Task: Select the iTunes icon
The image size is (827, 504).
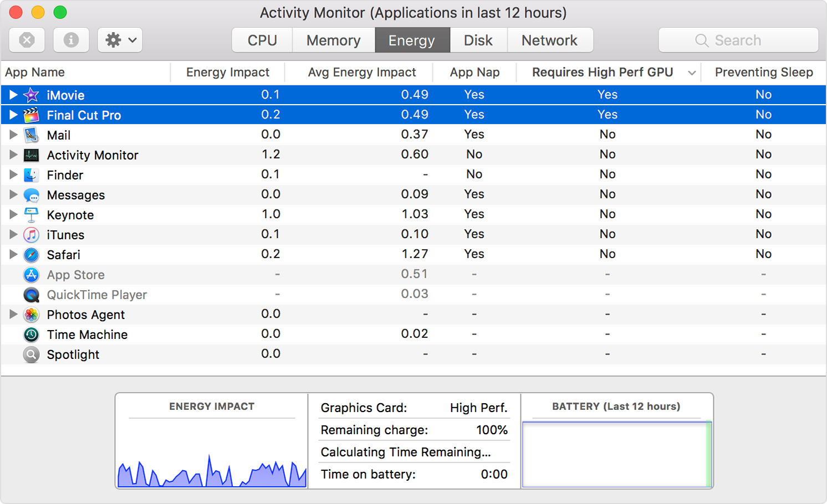Action: tap(31, 234)
